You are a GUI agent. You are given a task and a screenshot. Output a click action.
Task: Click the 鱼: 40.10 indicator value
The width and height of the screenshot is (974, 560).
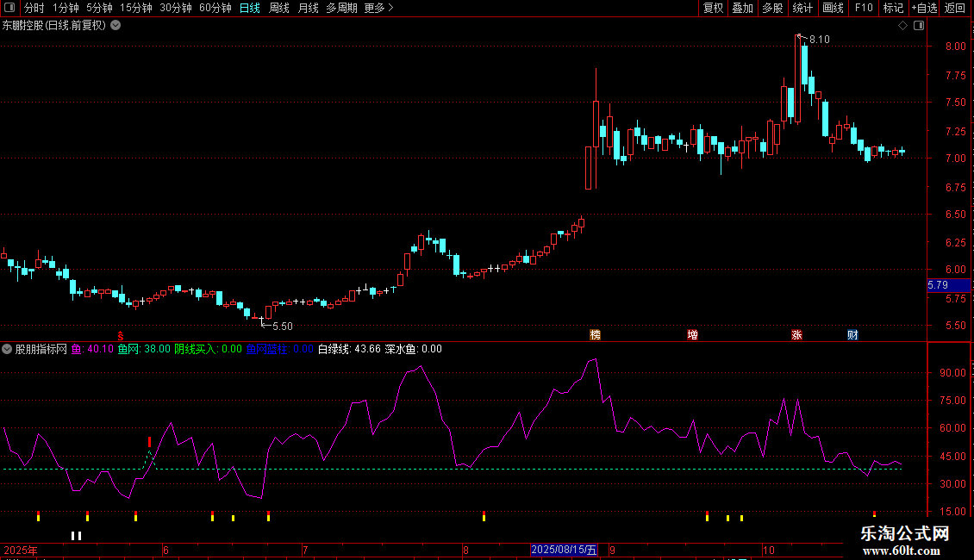pyautogui.click(x=92, y=349)
